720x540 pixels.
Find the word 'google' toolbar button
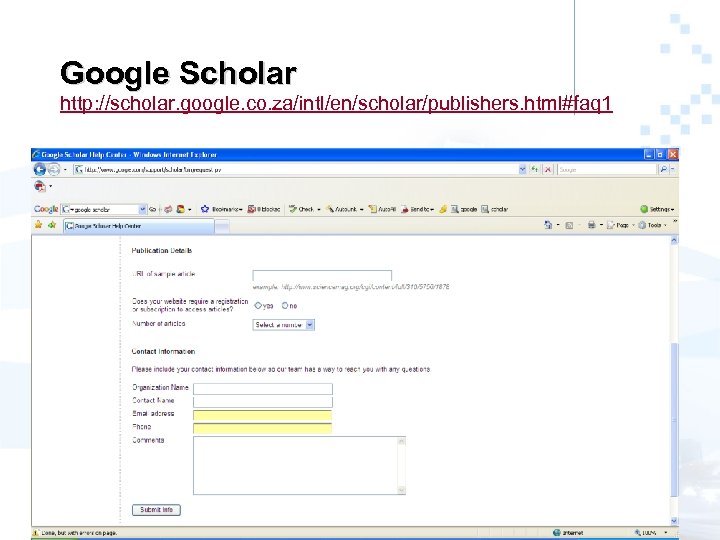464,209
